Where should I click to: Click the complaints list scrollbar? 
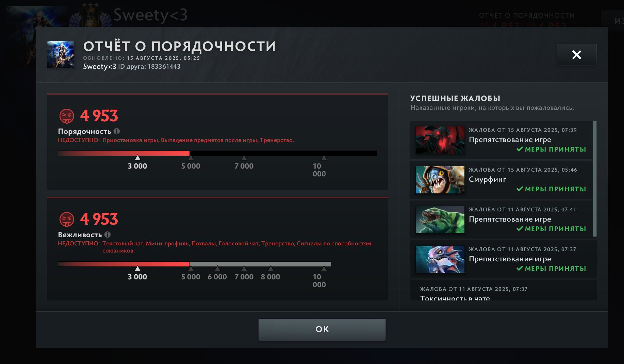(595, 179)
